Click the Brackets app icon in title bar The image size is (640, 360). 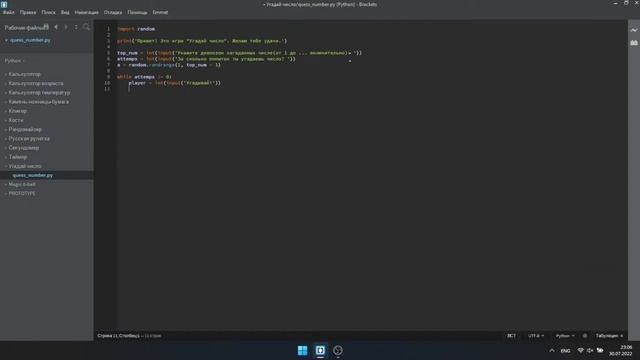pos(4,4)
